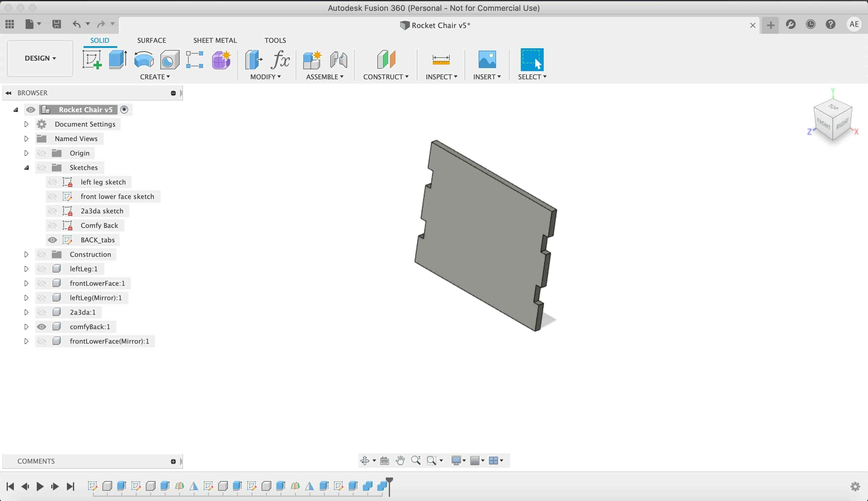868x501 pixels.
Task: Expand Named Views node
Action: point(26,139)
